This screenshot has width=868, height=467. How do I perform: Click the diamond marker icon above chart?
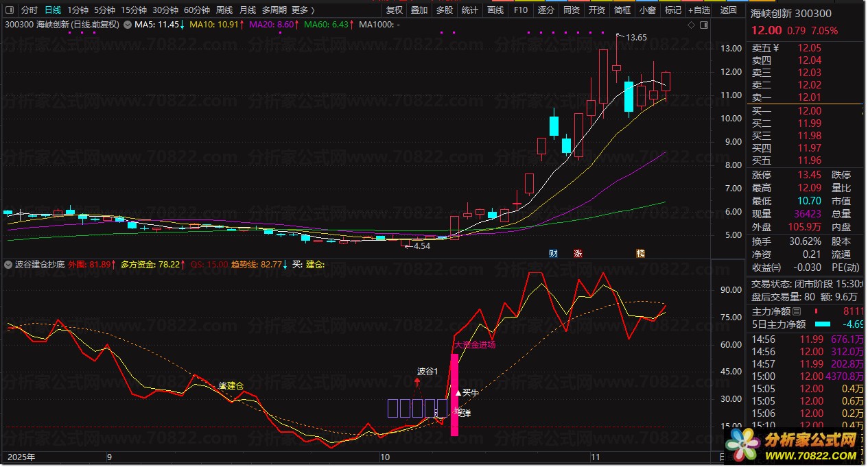click(692, 25)
